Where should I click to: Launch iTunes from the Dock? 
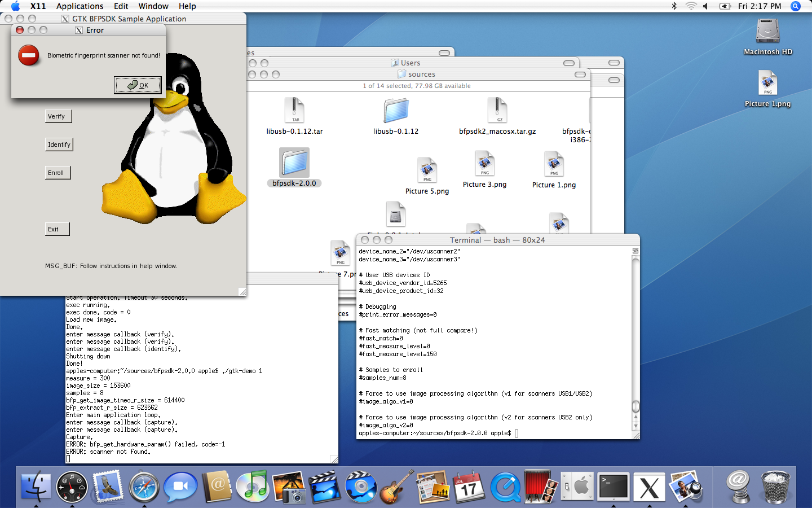[x=252, y=487]
